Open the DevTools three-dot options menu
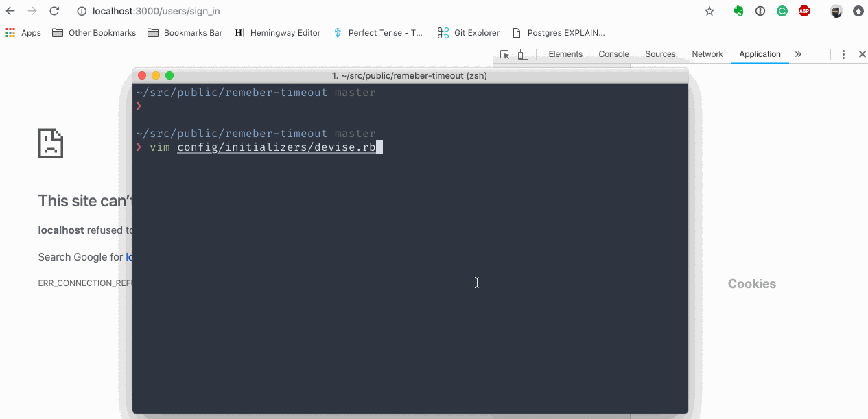This screenshot has height=419, width=868. pyautogui.click(x=843, y=54)
